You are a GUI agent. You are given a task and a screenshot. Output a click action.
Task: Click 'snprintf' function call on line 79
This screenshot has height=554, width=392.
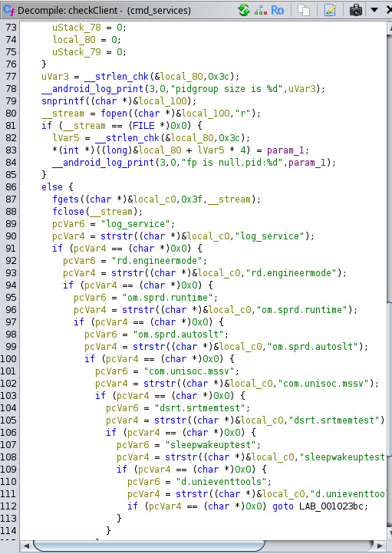63,101
